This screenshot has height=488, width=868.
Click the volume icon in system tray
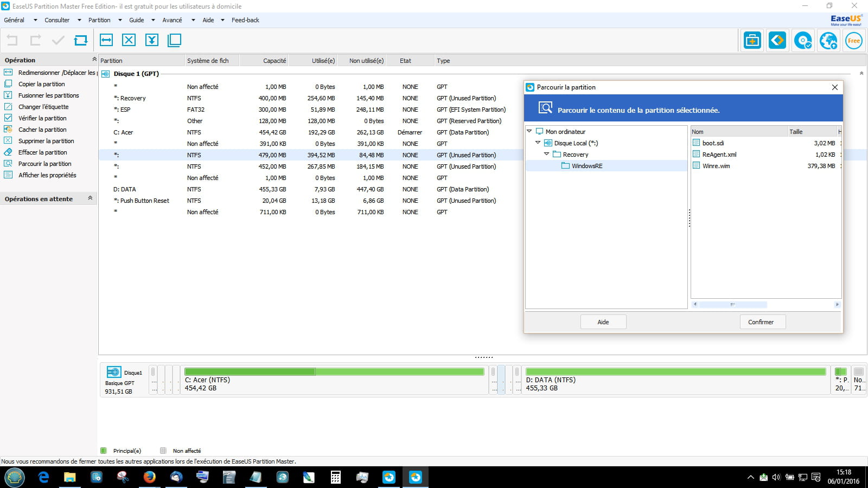pyautogui.click(x=776, y=478)
